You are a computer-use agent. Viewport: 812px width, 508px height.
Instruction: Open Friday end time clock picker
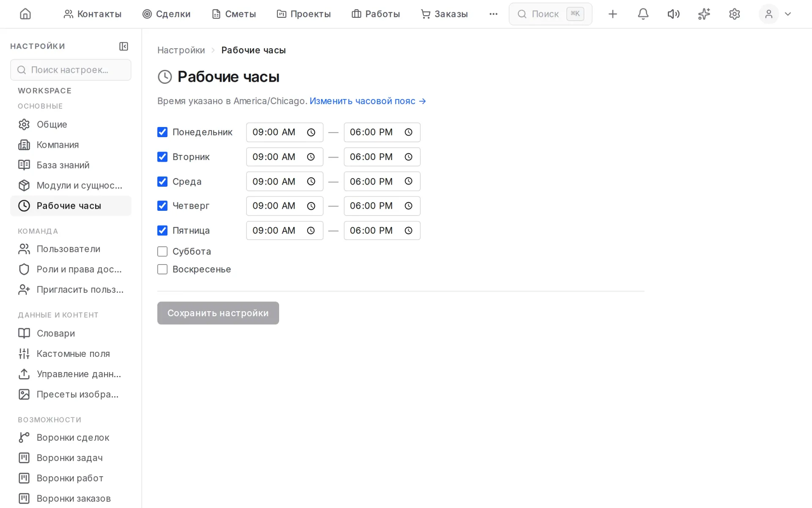pyautogui.click(x=408, y=231)
